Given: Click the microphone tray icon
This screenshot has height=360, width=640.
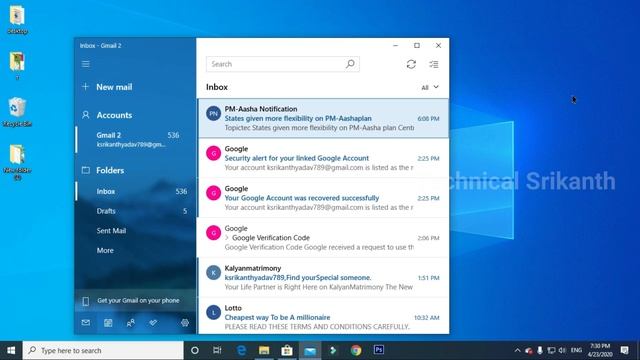Looking at the screenshot, I should [540, 350].
